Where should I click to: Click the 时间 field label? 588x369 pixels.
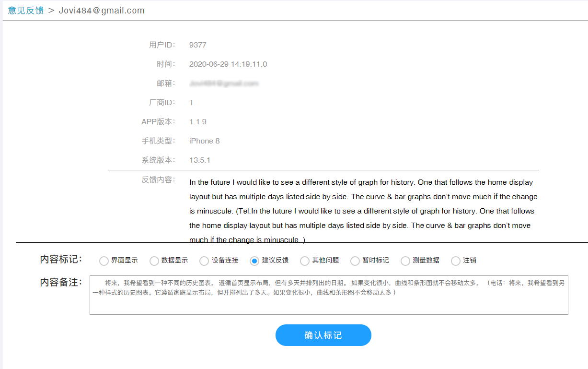166,64
